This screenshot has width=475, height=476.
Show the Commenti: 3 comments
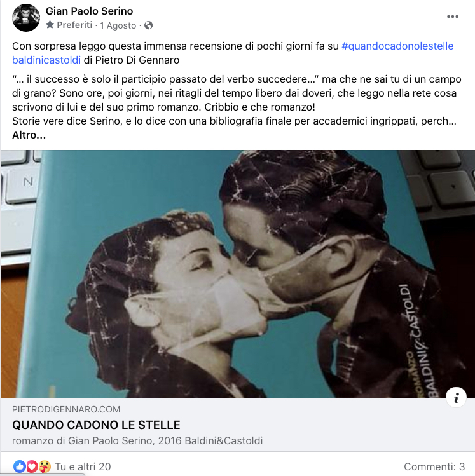(434, 466)
